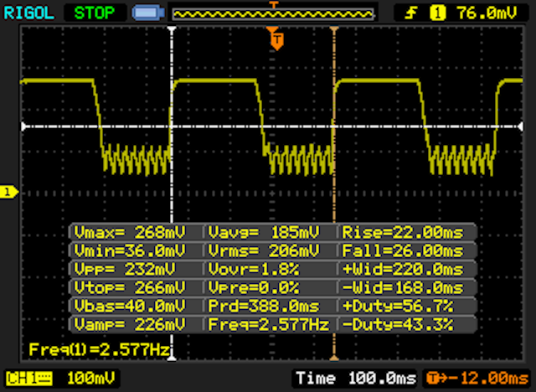
Task: Click the Vmax= 268mV measurement
Action: pyautogui.click(x=130, y=232)
